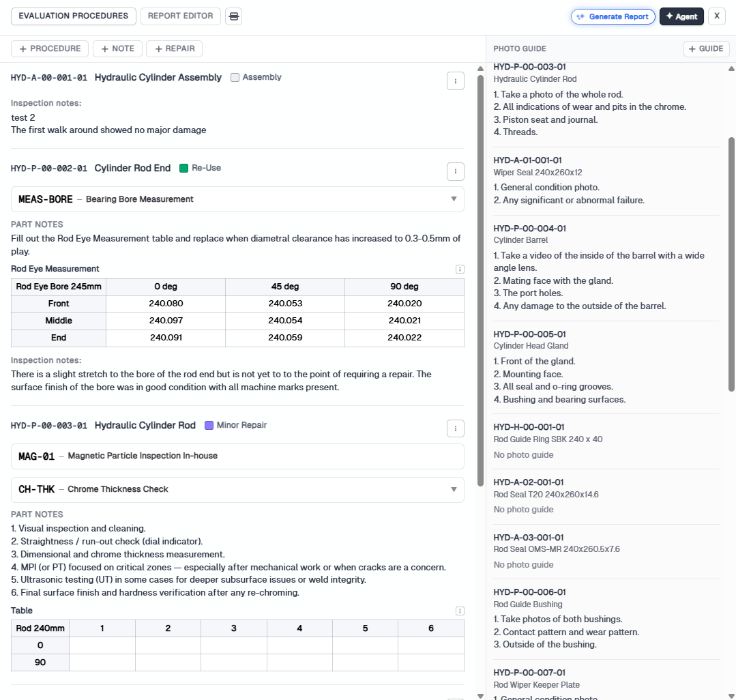
Task: Select HYD-A-00-001-01 part code
Action: coord(49,78)
